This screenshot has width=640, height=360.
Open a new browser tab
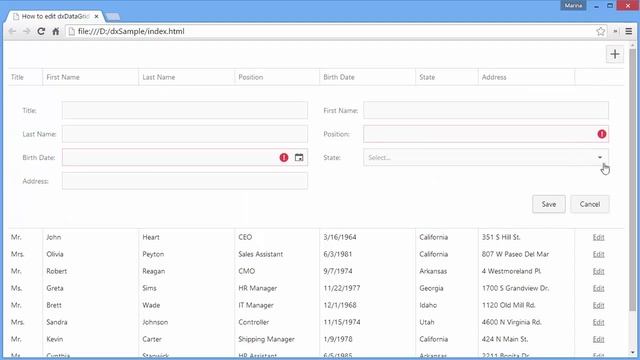point(112,17)
